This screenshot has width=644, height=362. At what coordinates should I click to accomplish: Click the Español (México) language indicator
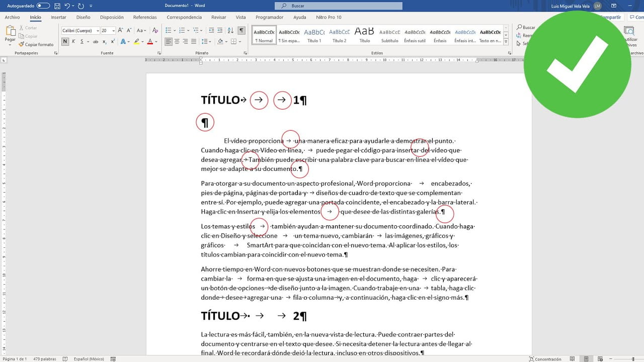click(x=89, y=359)
